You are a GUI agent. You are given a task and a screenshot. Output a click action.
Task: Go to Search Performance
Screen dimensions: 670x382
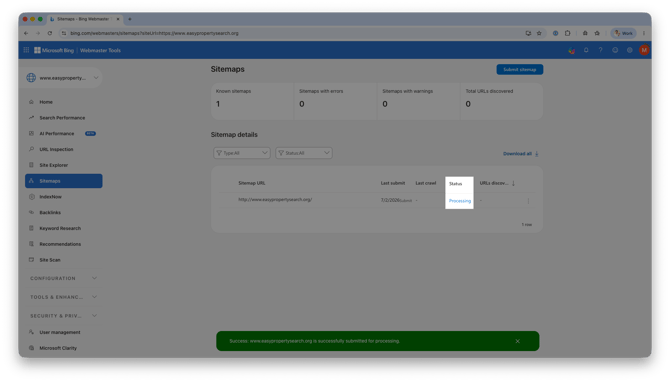[x=63, y=118]
